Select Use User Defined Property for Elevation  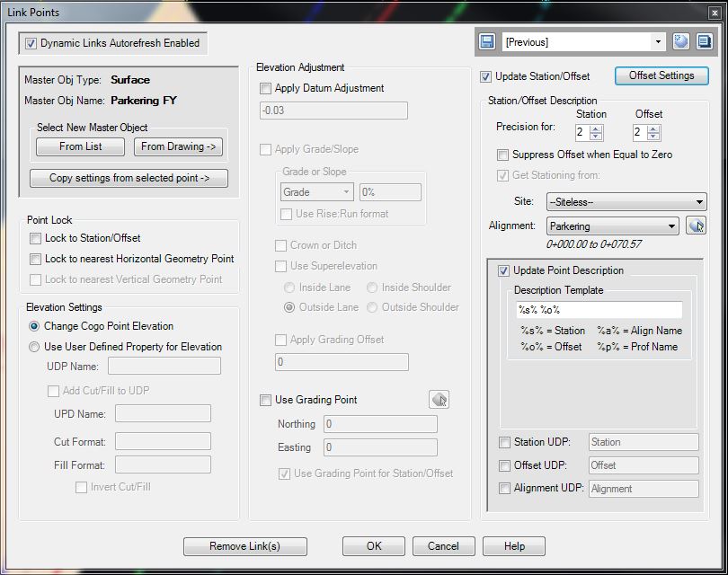[x=33, y=347]
